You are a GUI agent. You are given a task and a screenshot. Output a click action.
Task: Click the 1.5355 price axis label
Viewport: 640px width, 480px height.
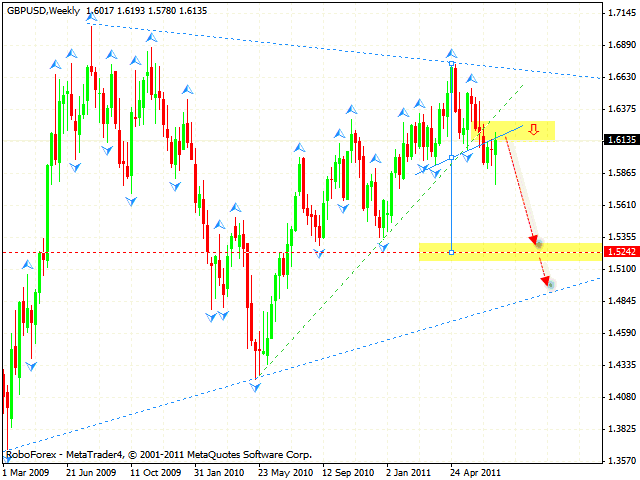pyautogui.click(x=622, y=237)
